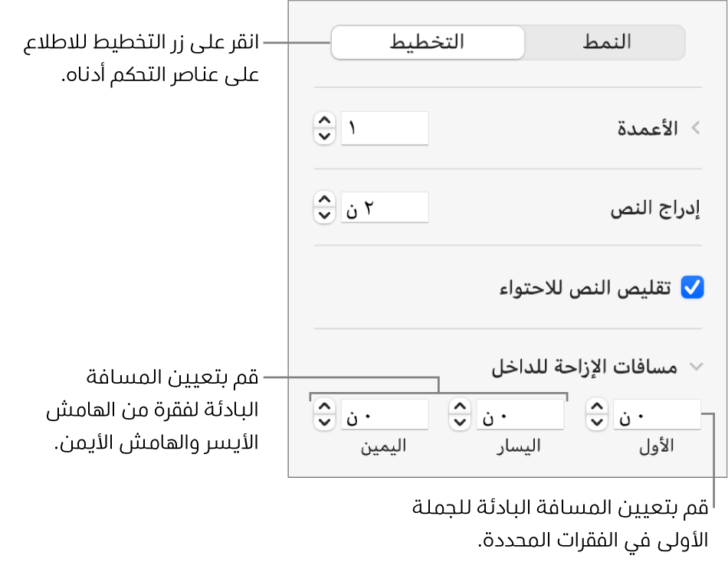Switch to the النمط (Style) tab
The image size is (728, 562).
pyautogui.click(x=604, y=42)
